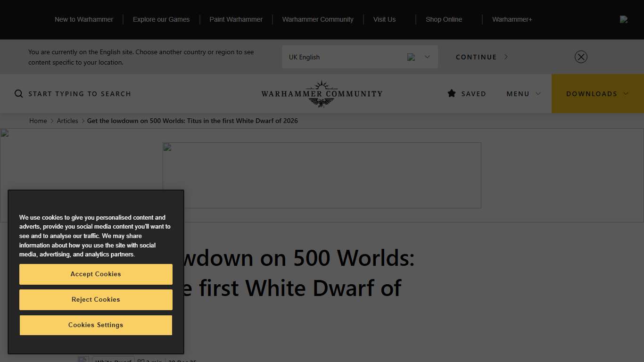Viewport: 644px width, 362px height.
Task: Expand the MENU dropdown in the header
Action: click(523, 93)
